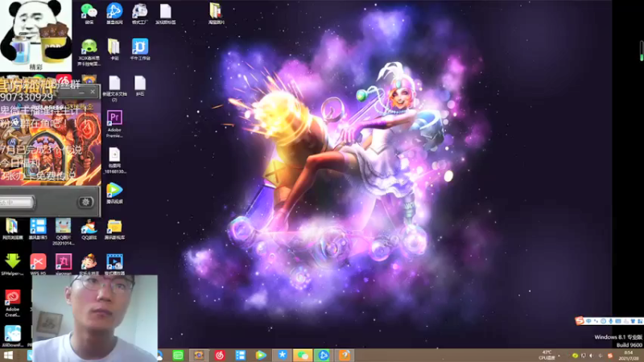644x362 pixels.
Task: Launch the QQ Game shortcut
Action: point(89,229)
